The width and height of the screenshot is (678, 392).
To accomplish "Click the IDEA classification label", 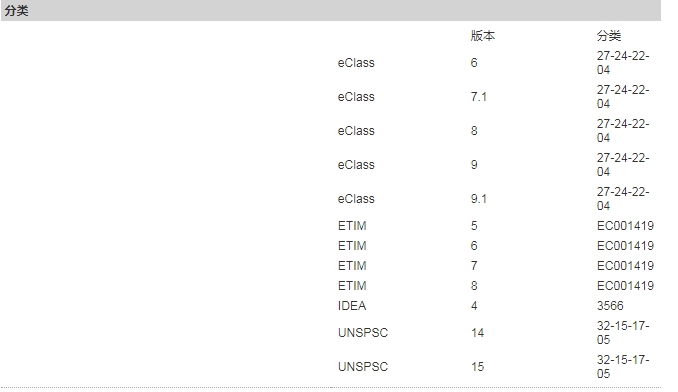I will tap(352, 306).
